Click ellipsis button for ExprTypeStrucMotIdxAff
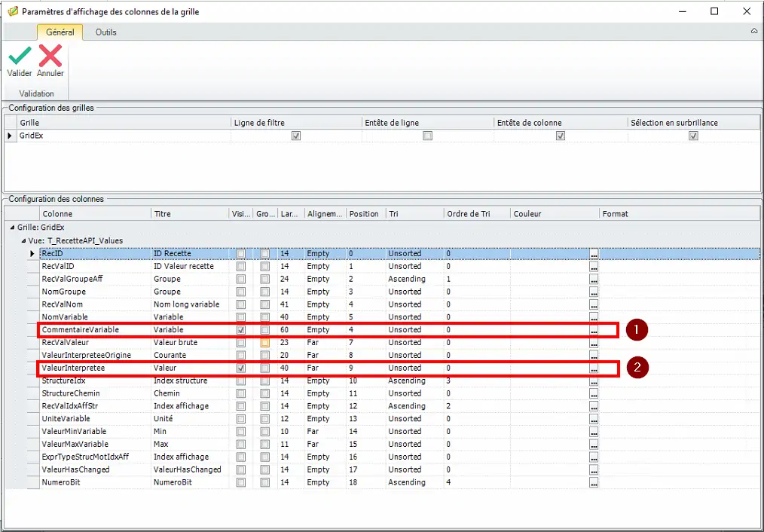This screenshot has width=764, height=532. point(594,457)
